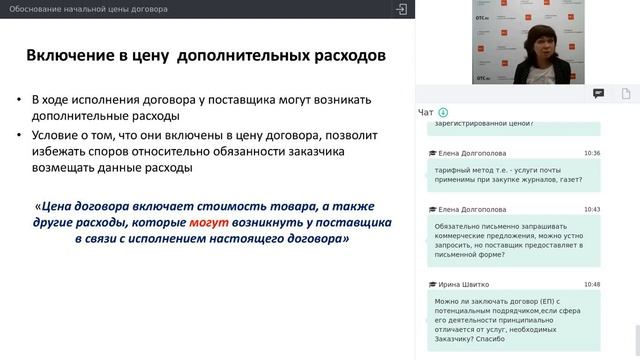640x360 pixels.
Task: Click Елена Долгополова name above the 10:36 message
Action: coord(472,153)
